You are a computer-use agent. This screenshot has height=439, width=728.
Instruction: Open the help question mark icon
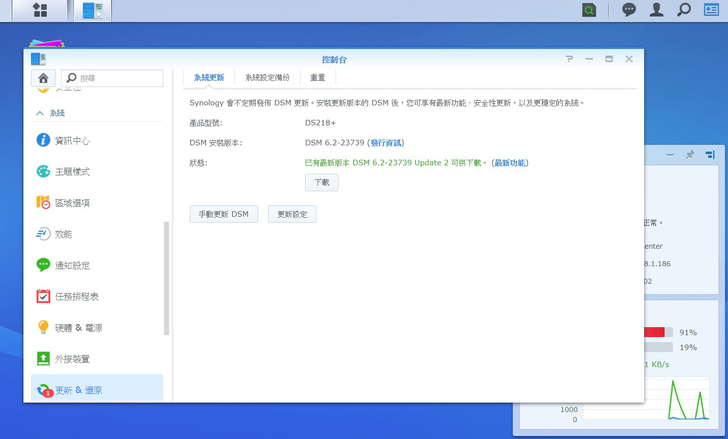[x=569, y=59]
